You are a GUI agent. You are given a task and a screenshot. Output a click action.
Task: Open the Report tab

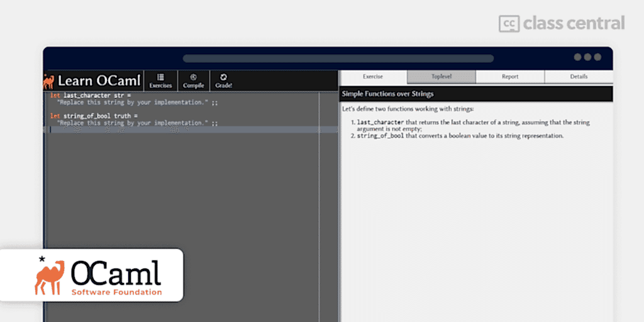coord(510,77)
